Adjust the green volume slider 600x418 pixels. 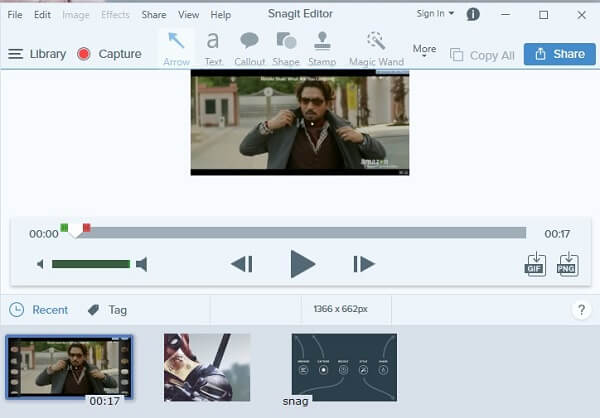tap(91, 264)
